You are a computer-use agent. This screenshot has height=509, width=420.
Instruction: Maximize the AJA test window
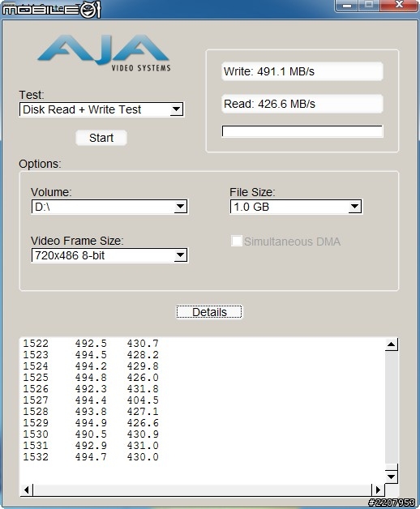(369, 5)
